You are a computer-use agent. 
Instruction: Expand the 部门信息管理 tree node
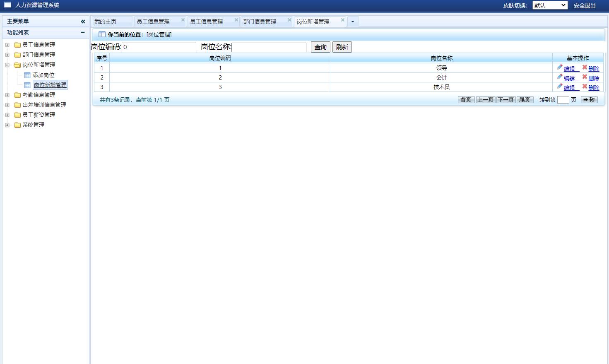point(7,55)
